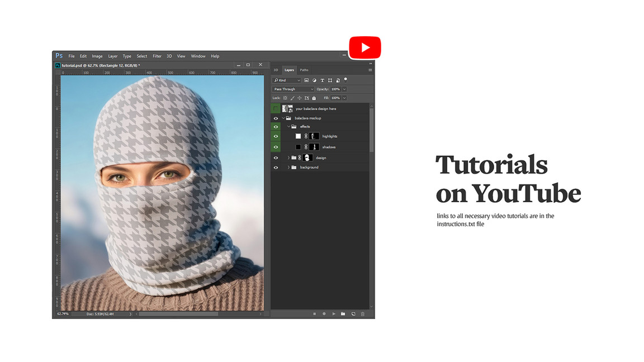The image size is (644, 362).
Task: Select the tutorial.psd document tab
Action: (98, 65)
